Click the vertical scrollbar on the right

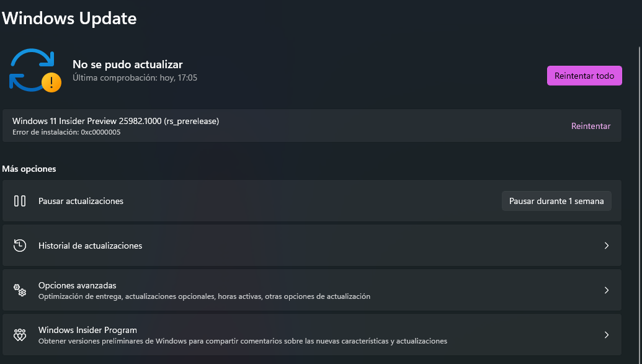point(639,186)
